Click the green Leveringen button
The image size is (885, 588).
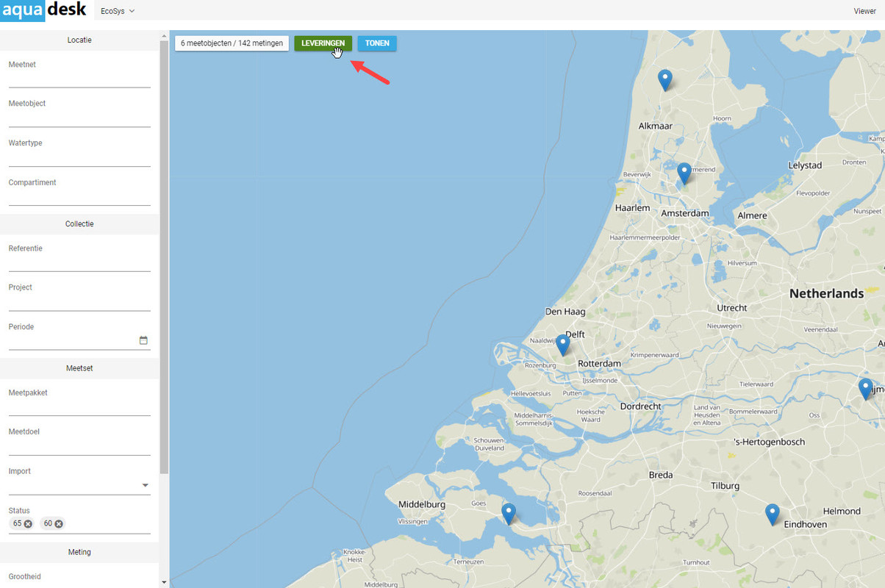pos(323,43)
